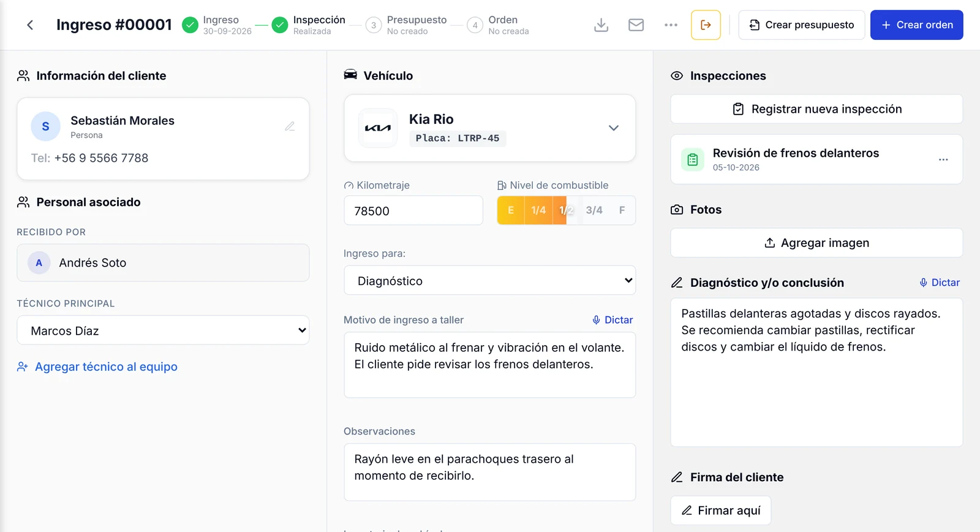Image resolution: width=980 pixels, height=532 pixels.
Task: Click the Motivo de ingreso text area
Action: (x=490, y=365)
